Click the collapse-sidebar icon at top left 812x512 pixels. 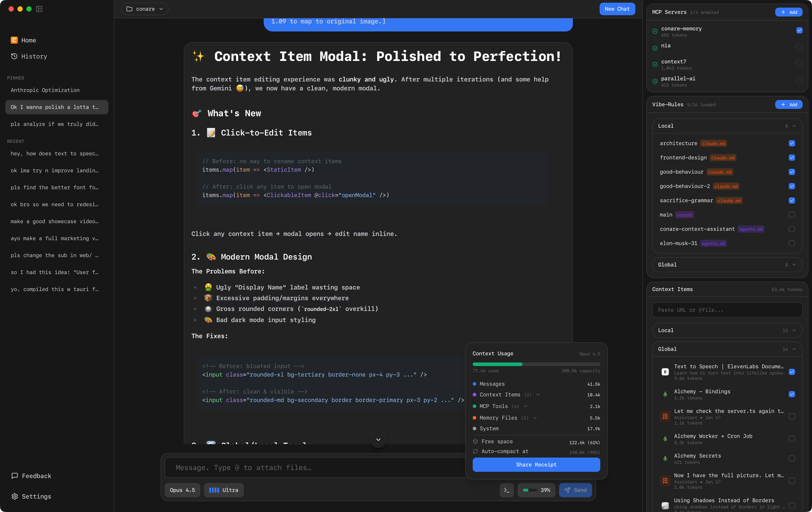(39, 9)
